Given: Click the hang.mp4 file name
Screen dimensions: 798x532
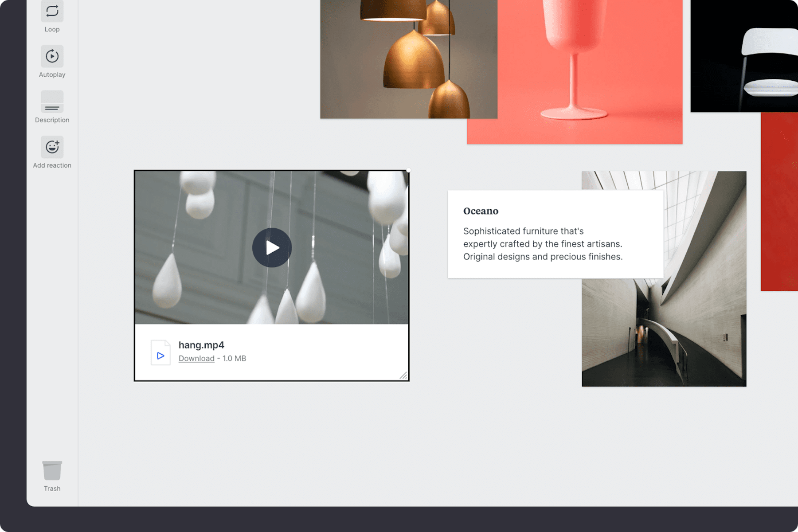Looking at the screenshot, I should pyautogui.click(x=201, y=345).
